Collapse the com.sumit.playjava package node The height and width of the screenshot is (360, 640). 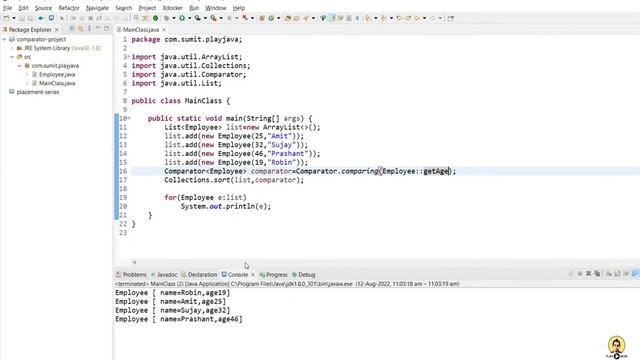pyautogui.click(x=20, y=66)
